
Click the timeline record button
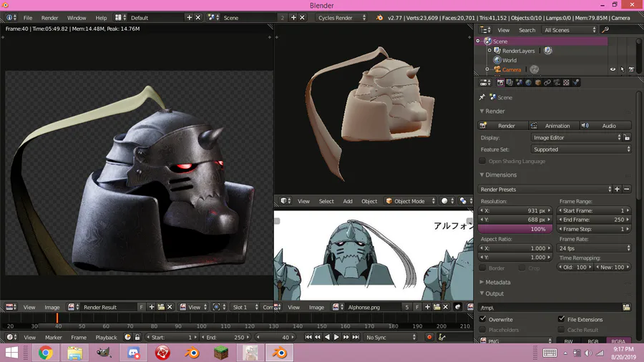(429, 337)
